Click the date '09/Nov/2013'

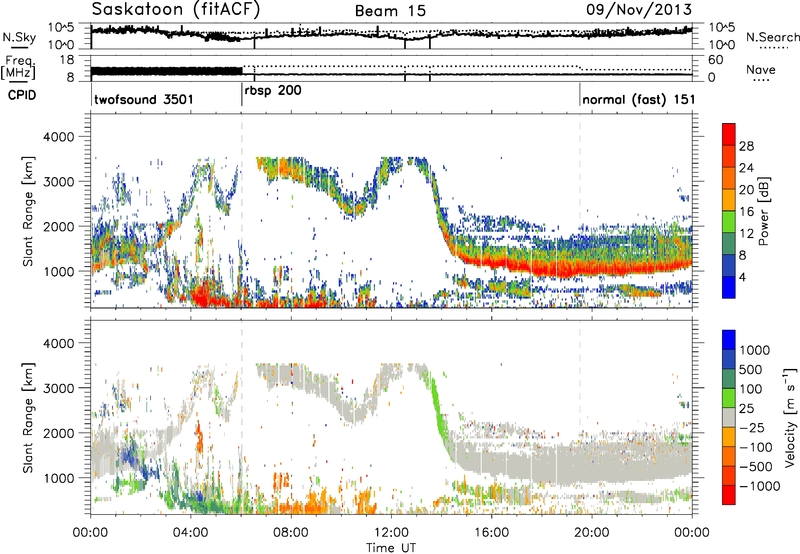[x=639, y=9]
